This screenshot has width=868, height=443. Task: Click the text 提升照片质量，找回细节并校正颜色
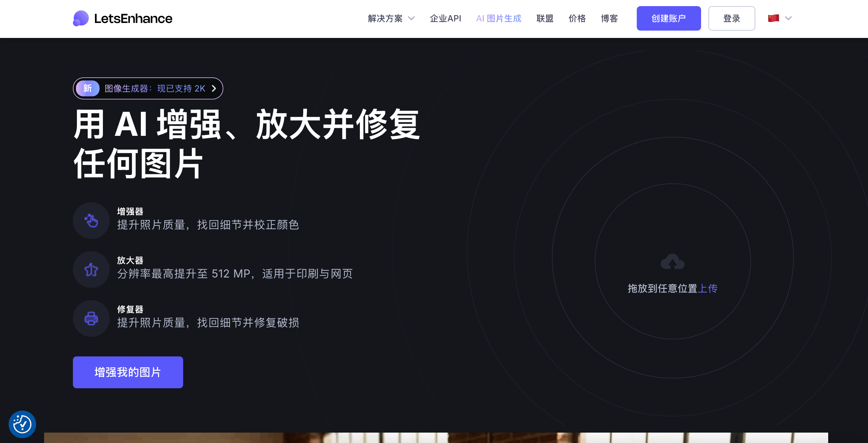click(x=208, y=225)
